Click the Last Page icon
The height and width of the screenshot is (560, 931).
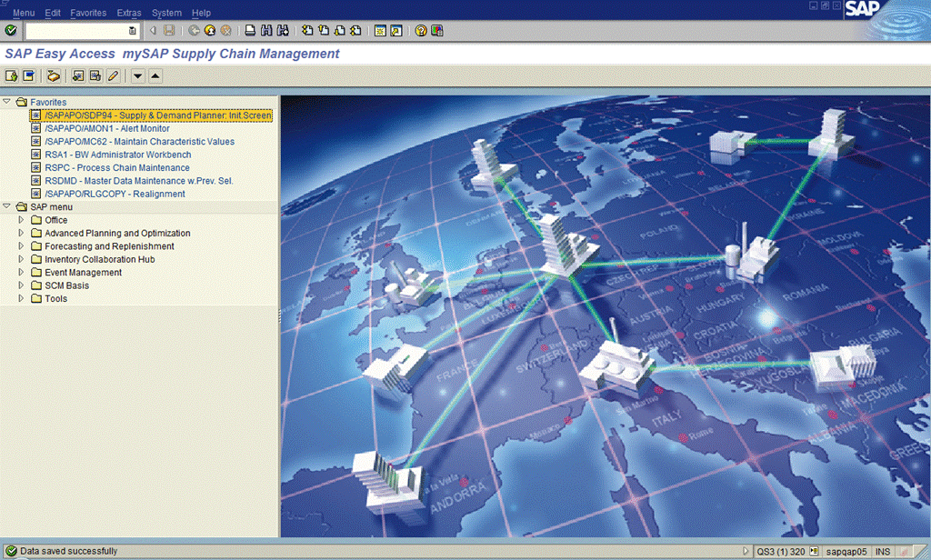pyautogui.click(x=355, y=30)
